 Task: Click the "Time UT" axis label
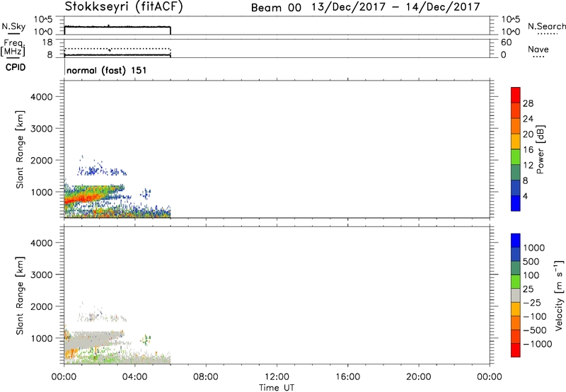pyautogui.click(x=277, y=388)
